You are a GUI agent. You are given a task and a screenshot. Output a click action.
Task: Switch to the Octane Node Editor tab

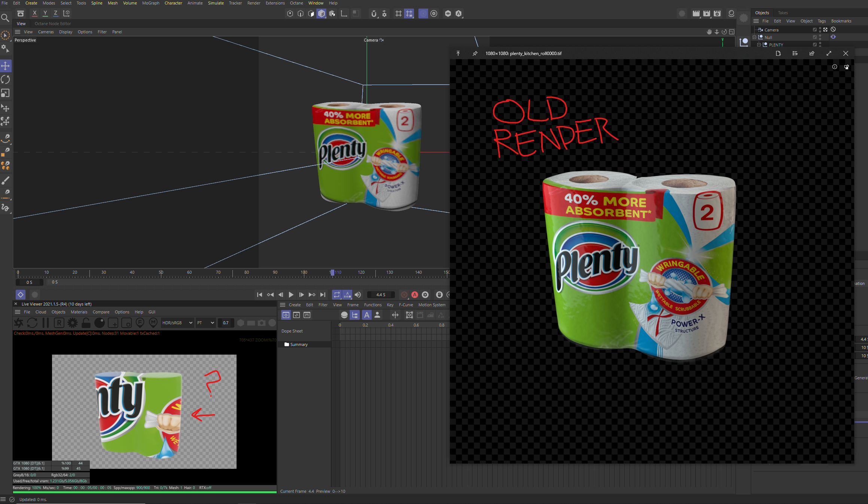pyautogui.click(x=53, y=24)
